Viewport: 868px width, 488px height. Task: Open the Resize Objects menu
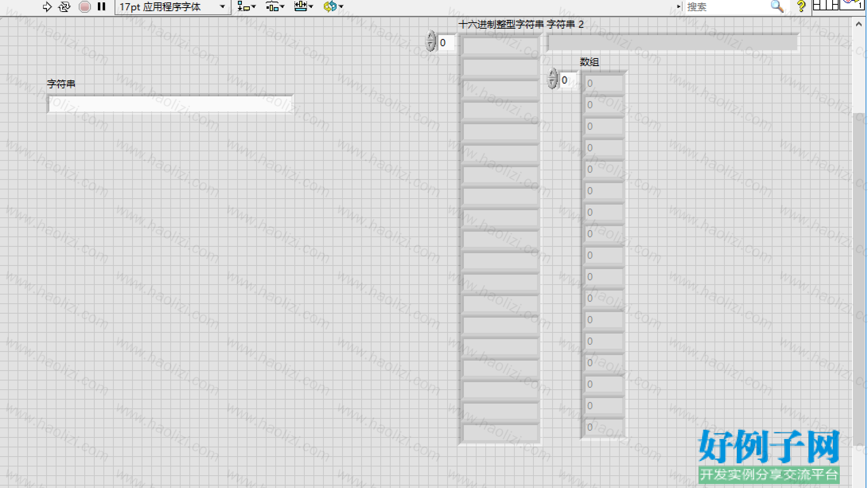click(x=304, y=6)
